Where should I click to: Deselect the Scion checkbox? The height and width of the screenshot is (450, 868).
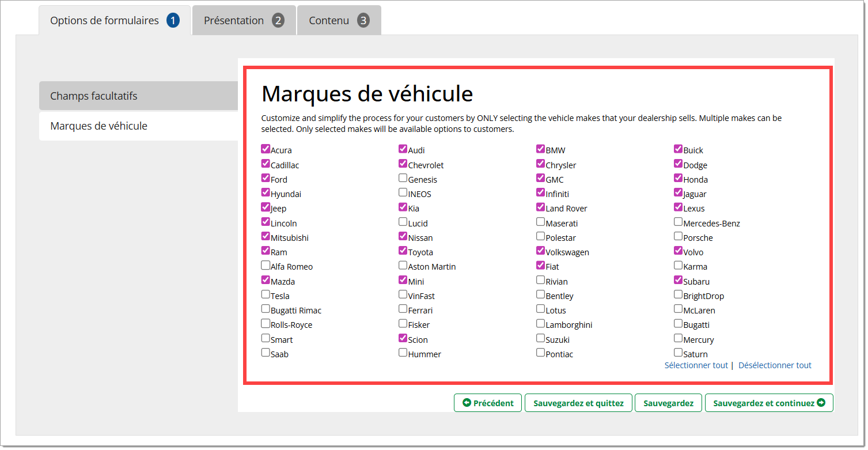tap(403, 338)
